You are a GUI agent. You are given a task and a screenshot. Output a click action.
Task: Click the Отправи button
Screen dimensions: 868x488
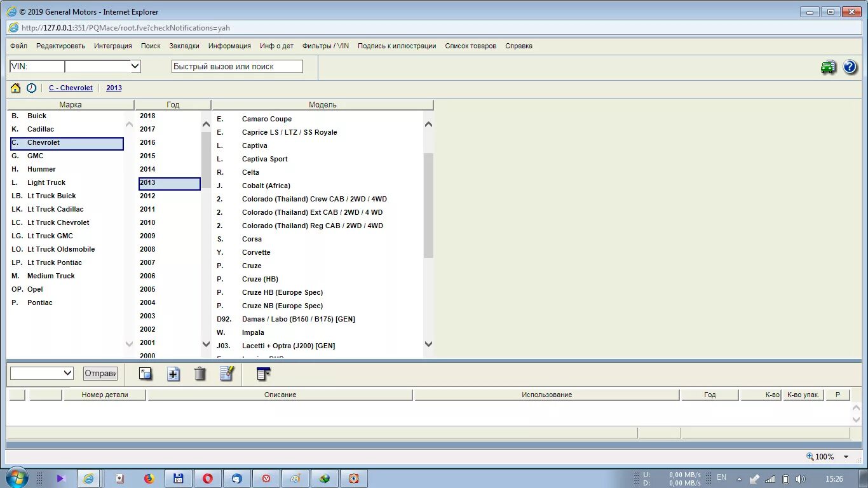click(x=100, y=373)
